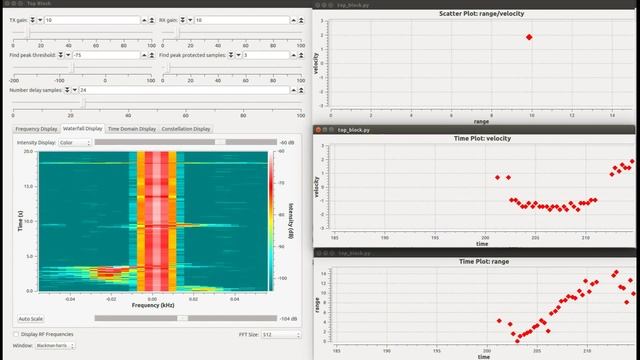Click RX gain small increment up arrow

(x=293, y=20)
